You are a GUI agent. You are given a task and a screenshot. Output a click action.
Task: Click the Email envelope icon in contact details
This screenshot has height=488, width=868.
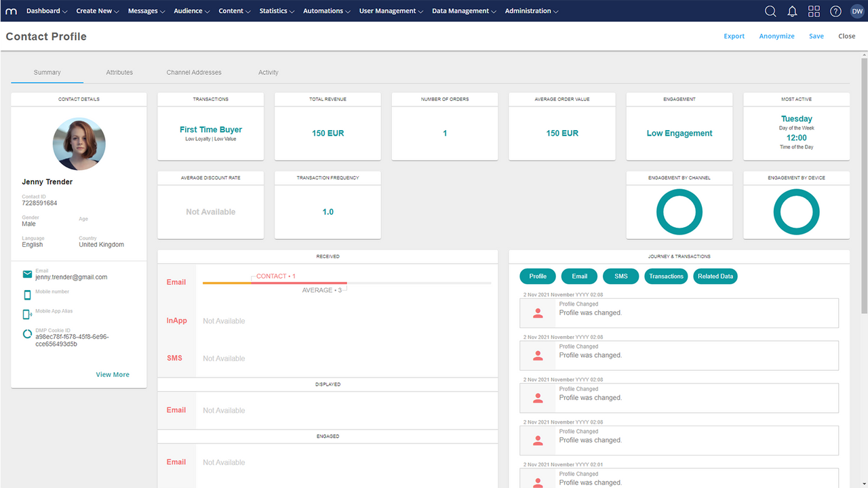click(x=27, y=274)
